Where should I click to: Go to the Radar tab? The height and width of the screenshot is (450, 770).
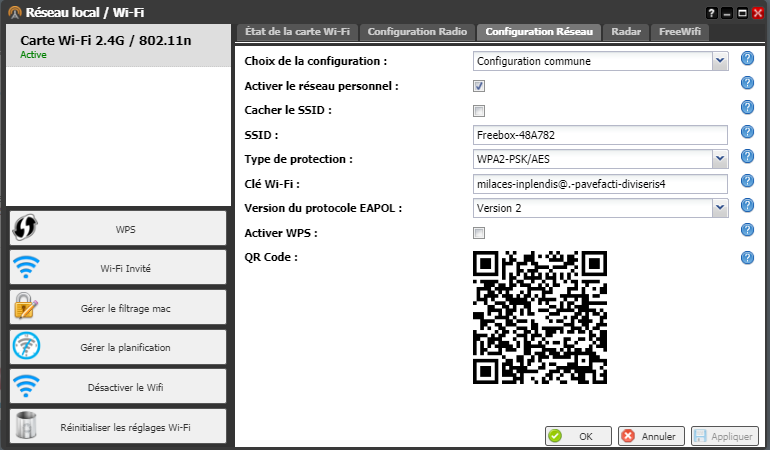[x=626, y=32]
